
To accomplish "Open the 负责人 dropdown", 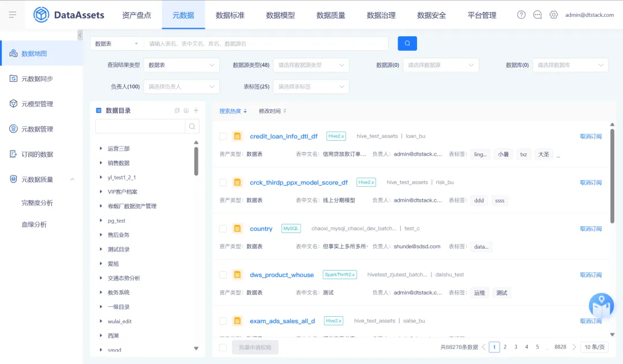I will tap(181, 85).
